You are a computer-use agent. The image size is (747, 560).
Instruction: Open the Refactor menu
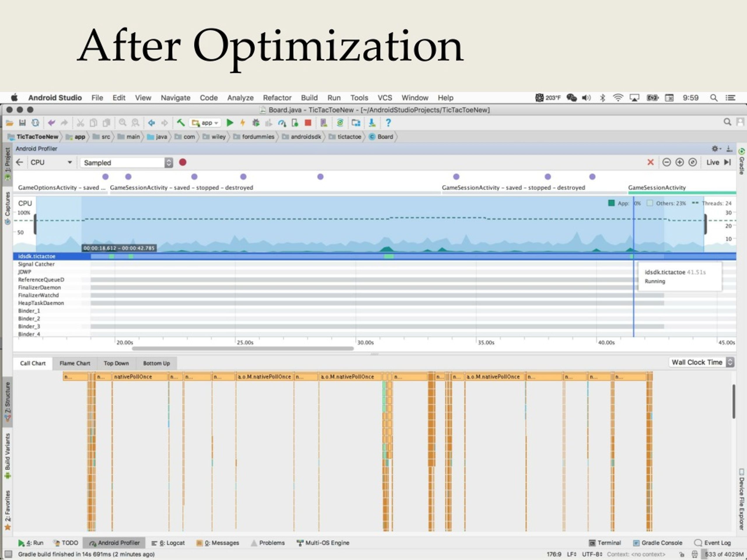277,98
